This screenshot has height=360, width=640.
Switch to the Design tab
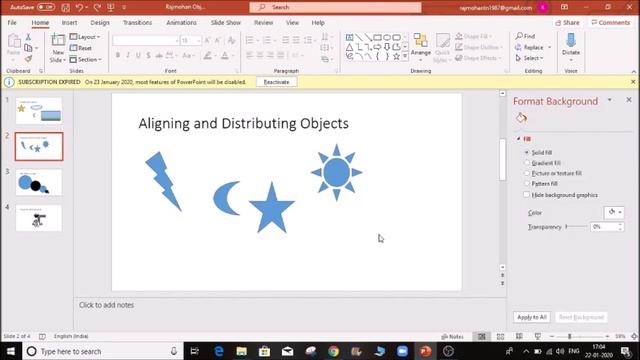click(100, 23)
